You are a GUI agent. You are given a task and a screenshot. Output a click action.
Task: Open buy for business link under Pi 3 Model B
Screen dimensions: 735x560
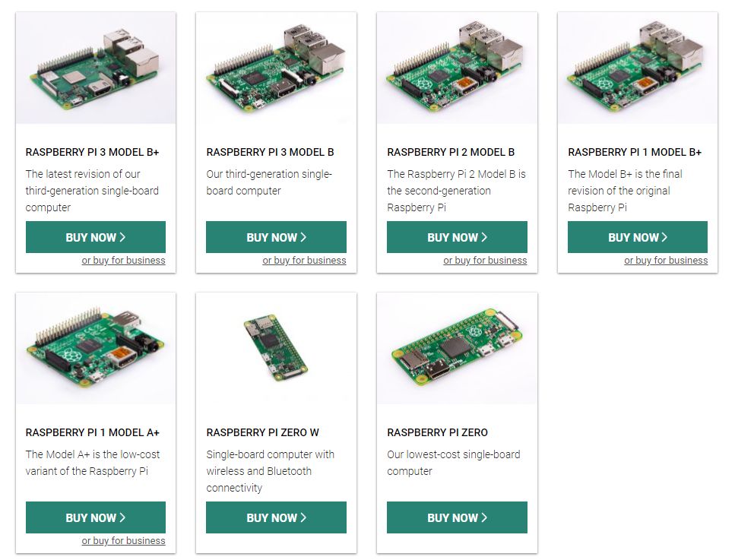[304, 261]
